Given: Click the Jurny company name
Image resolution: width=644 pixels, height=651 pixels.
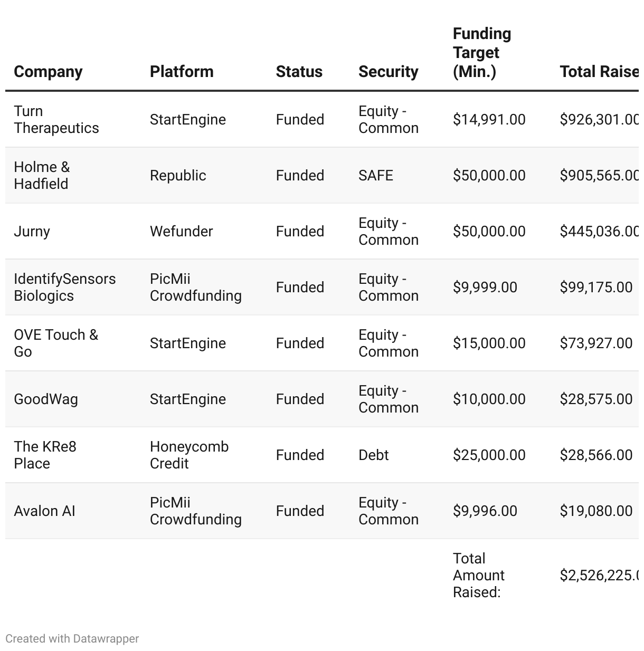Looking at the screenshot, I should (x=32, y=232).
